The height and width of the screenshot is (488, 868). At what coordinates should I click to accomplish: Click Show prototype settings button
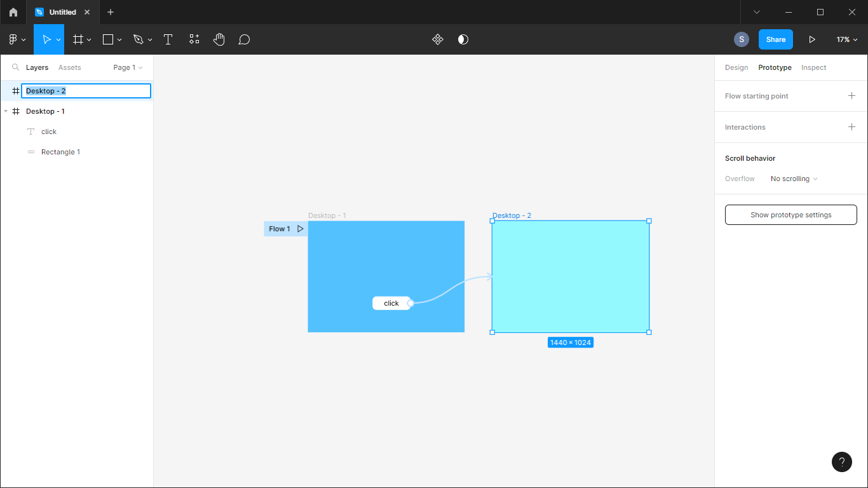pyautogui.click(x=791, y=215)
